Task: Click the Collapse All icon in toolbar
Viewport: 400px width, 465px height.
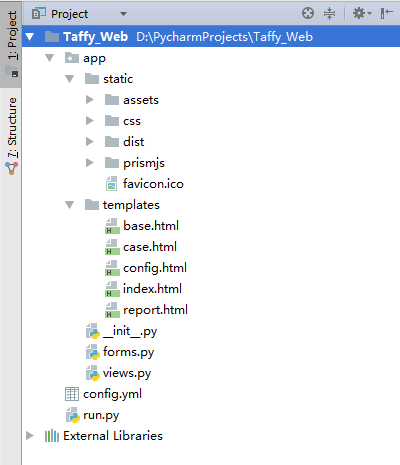Action: click(x=329, y=14)
